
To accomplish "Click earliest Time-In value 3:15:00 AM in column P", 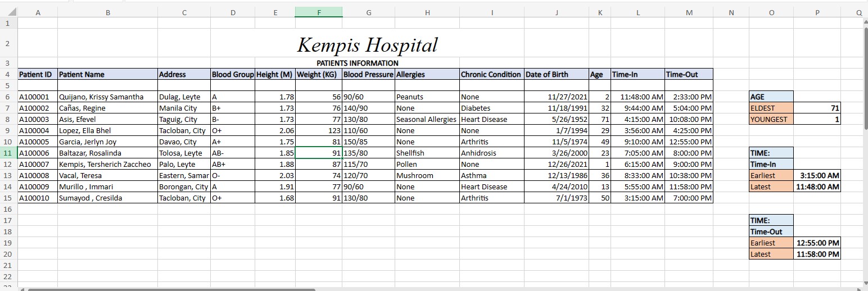I will tap(817, 175).
